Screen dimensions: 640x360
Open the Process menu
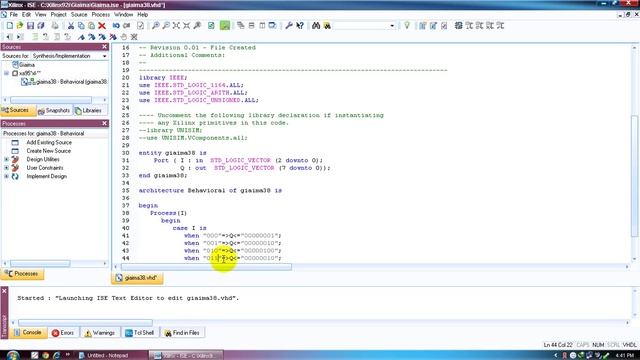click(100, 14)
